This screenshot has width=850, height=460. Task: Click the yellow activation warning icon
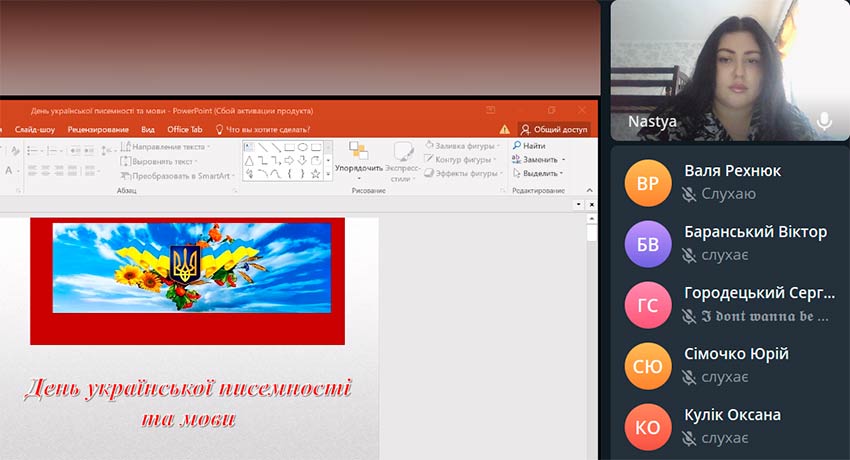504,129
